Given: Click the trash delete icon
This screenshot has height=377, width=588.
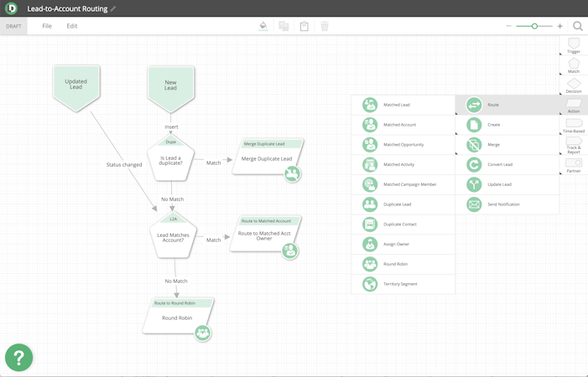Looking at the screenshot, I should (325, 26).
